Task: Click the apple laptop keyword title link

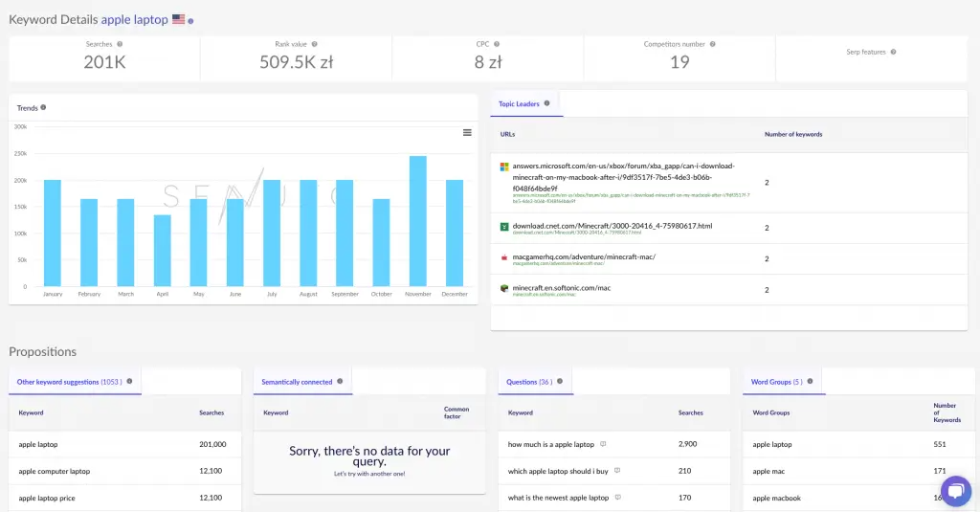Action: (134, 19)
